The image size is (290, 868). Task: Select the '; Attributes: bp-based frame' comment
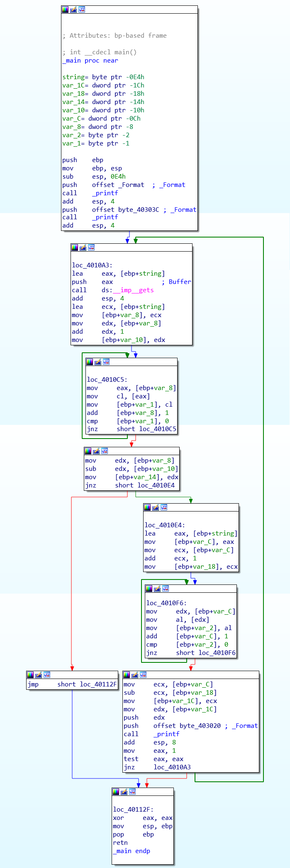(115, 36)
